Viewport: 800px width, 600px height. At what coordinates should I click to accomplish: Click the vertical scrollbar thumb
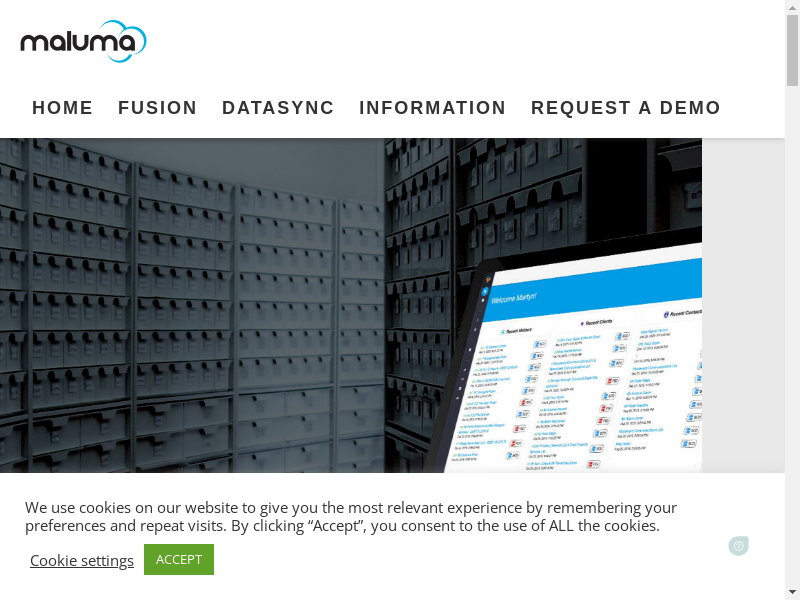pos(792,50)
